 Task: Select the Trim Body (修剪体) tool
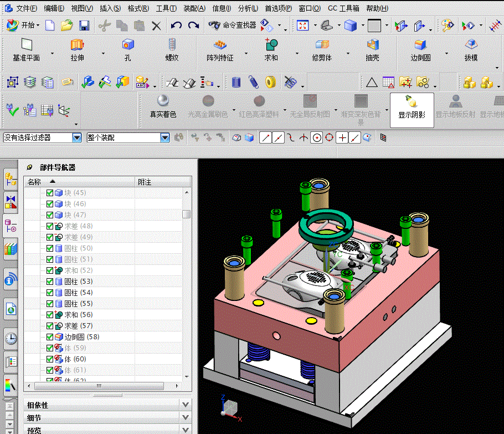pos(322,50)
